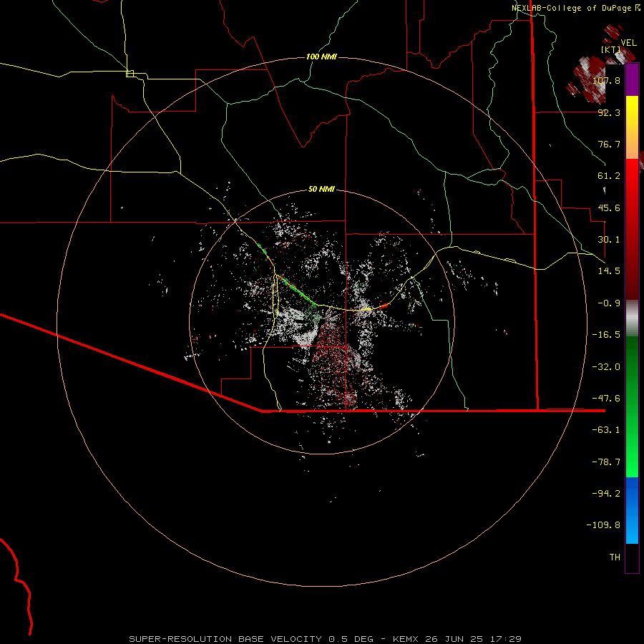
Task: Pick the blue segment of the color bar
Action: pyautogui.click(x=632, y=510)
